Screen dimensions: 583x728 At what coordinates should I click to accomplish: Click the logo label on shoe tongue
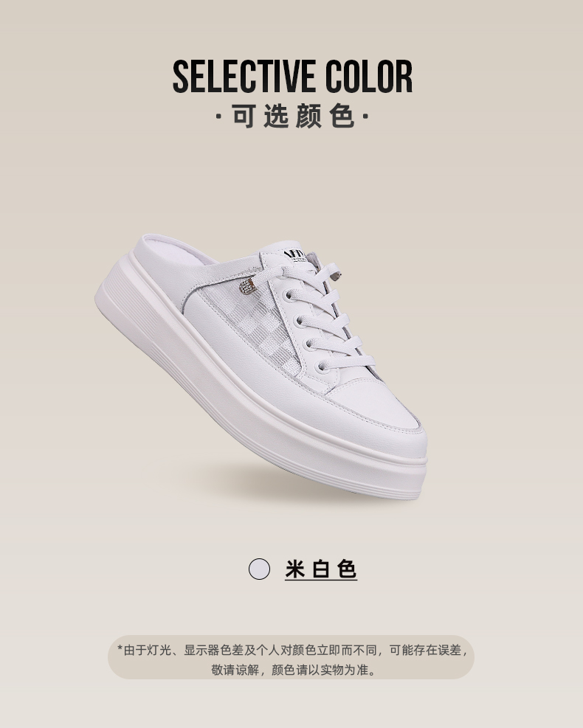coord(294,256)
